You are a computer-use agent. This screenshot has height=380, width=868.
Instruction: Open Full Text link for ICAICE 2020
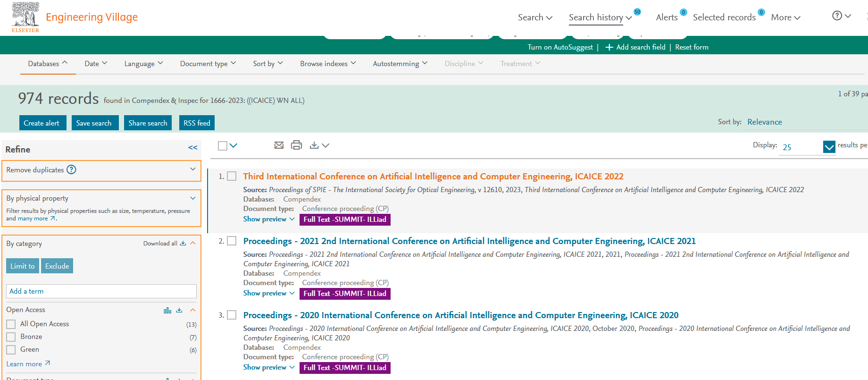pos(345,368)
